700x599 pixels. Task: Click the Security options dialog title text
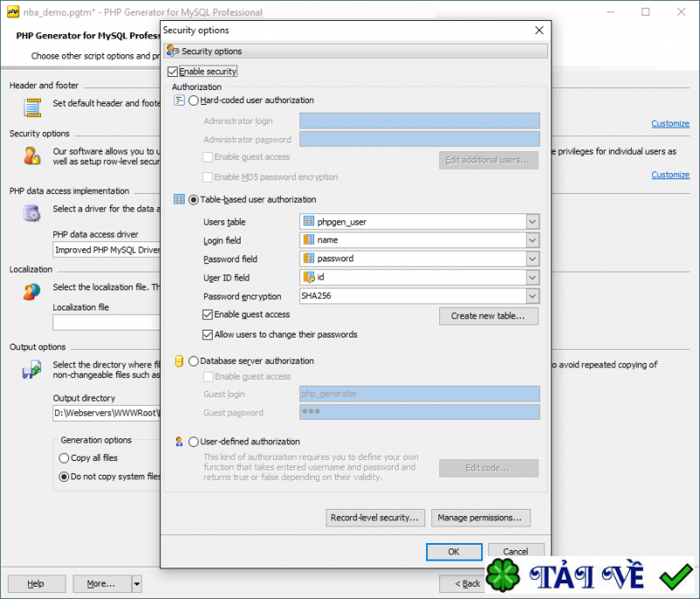(196, 31)
